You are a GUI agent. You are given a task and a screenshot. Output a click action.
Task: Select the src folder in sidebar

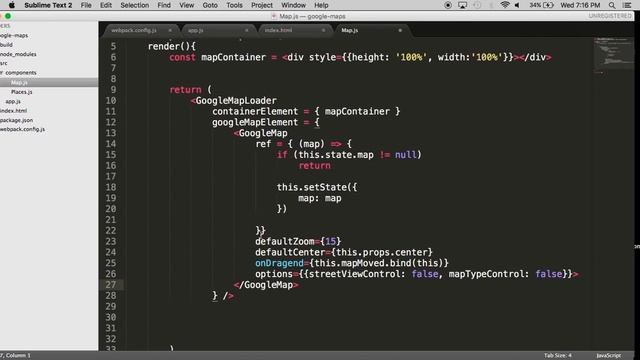pos(4,63)
